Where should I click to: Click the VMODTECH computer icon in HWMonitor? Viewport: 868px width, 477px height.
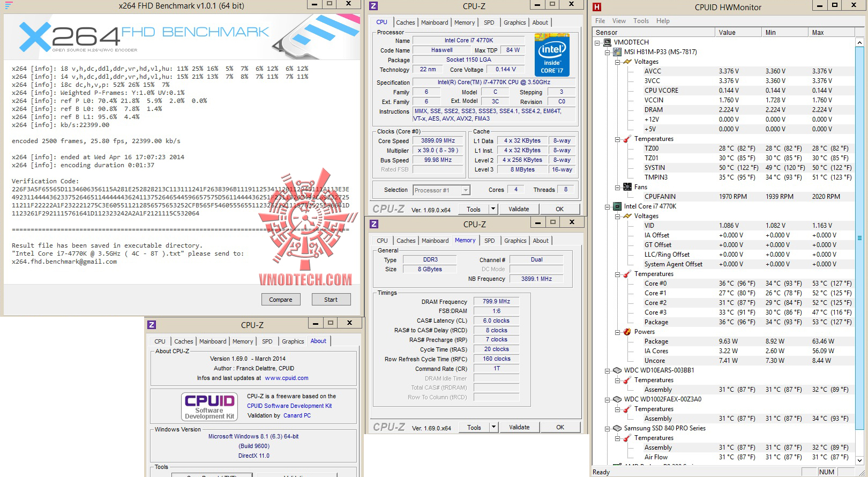(607, 42)
